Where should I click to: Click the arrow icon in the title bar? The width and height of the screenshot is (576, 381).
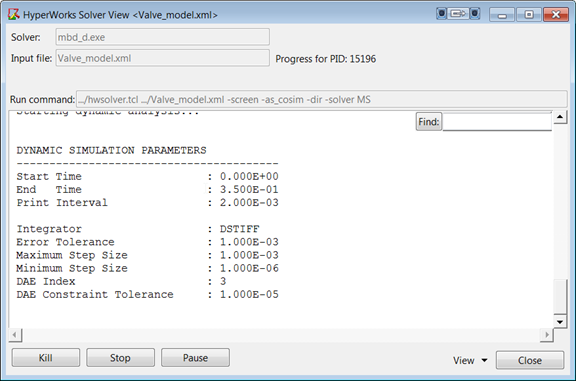458,14
